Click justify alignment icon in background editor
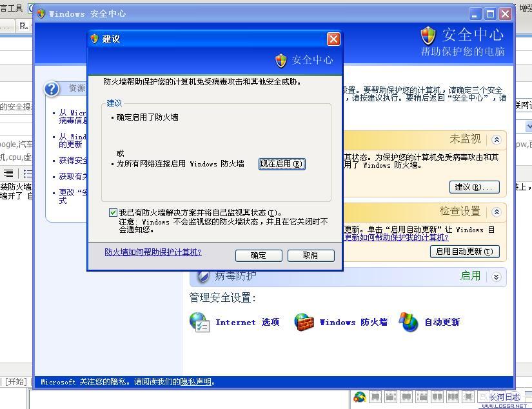 tap(8, 174)
